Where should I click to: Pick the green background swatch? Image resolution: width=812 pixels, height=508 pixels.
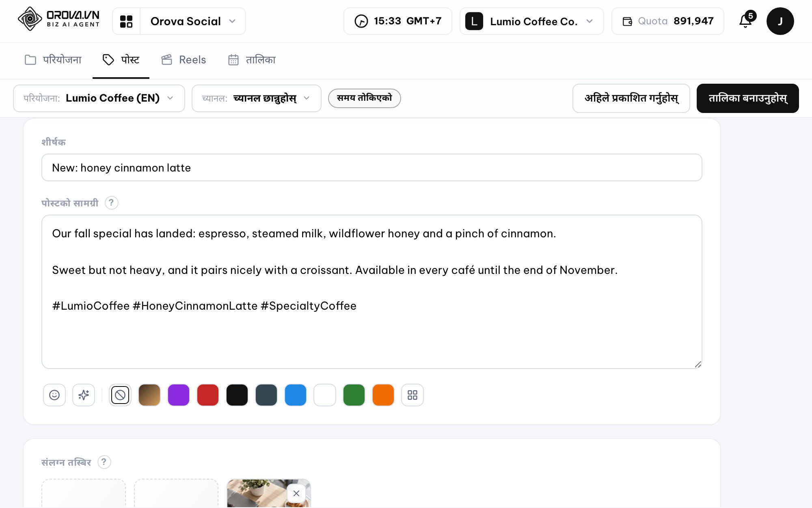point(354,395)
